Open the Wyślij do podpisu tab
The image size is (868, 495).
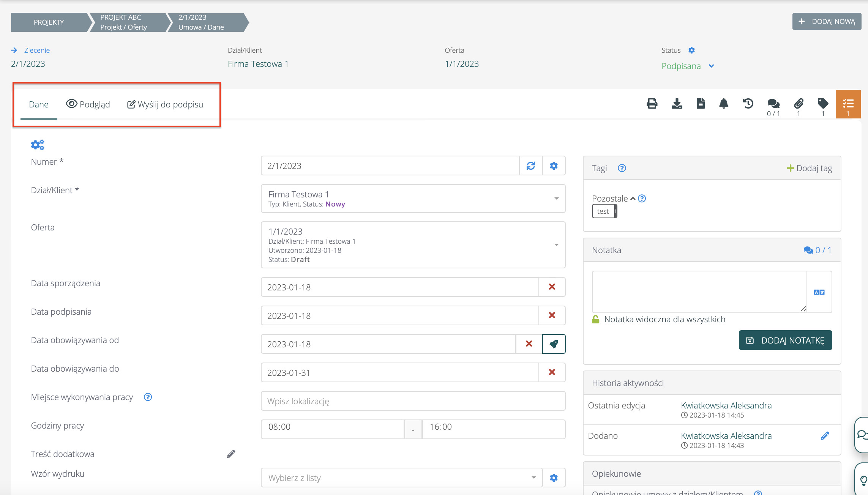point(165,104)
